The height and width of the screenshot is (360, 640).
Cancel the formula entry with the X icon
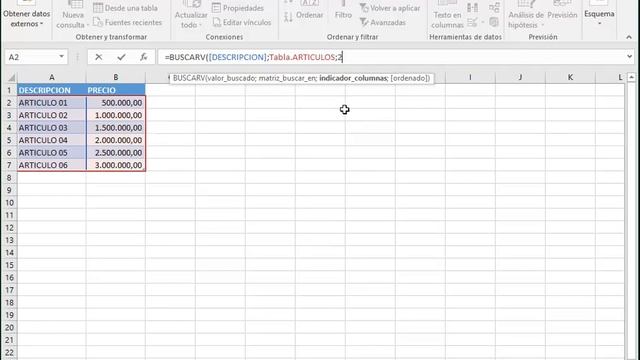(x=98, y=57)
